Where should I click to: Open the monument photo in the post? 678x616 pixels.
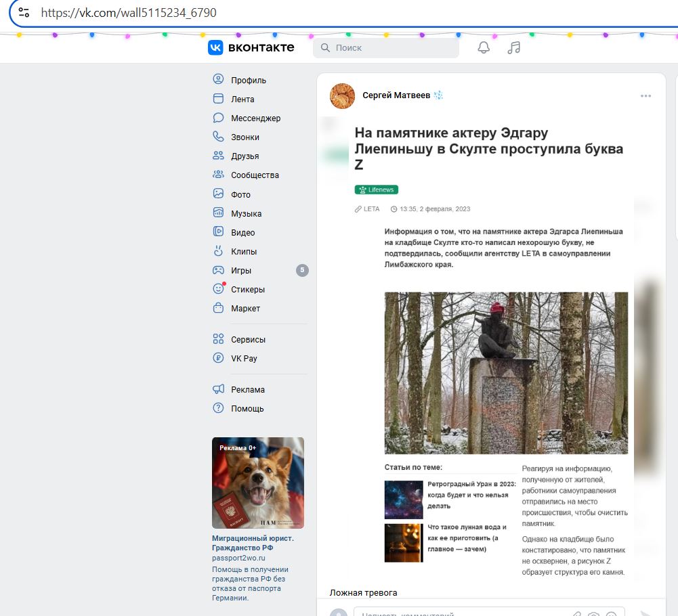pyautogui.click(x=506, y=373)
